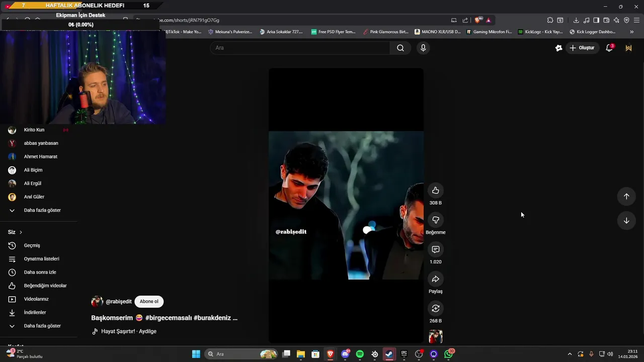This screenshot has width=644, height=362.
Task: Open Spotify from the taskbar
Action: (x=360, y=354)
